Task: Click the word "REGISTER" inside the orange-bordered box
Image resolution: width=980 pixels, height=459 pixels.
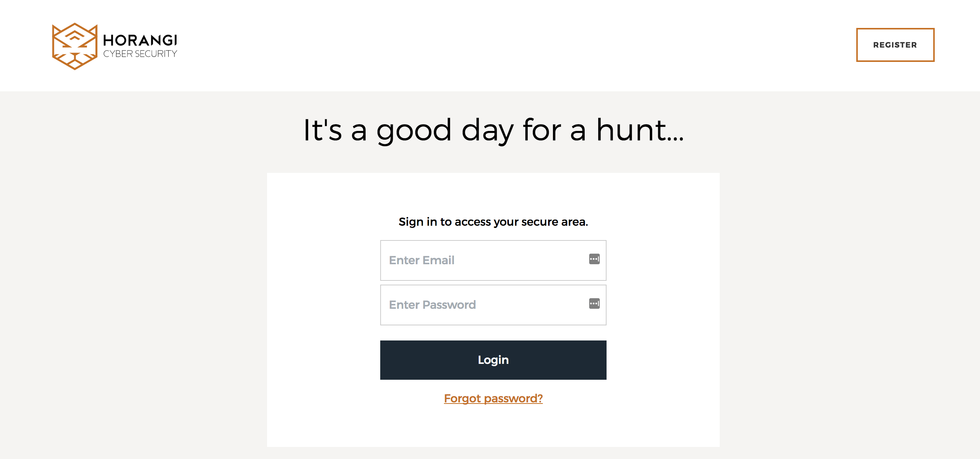Action: coord(895,45)
